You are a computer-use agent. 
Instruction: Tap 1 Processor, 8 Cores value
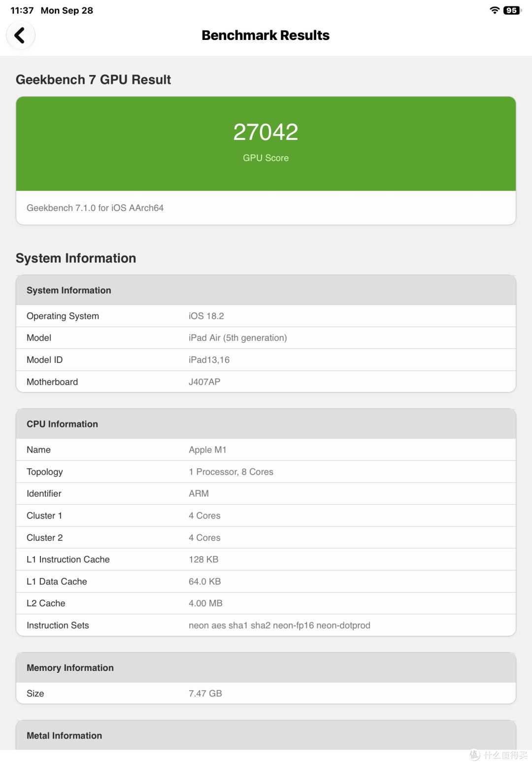pyautogui.click(x=231, y=472)
